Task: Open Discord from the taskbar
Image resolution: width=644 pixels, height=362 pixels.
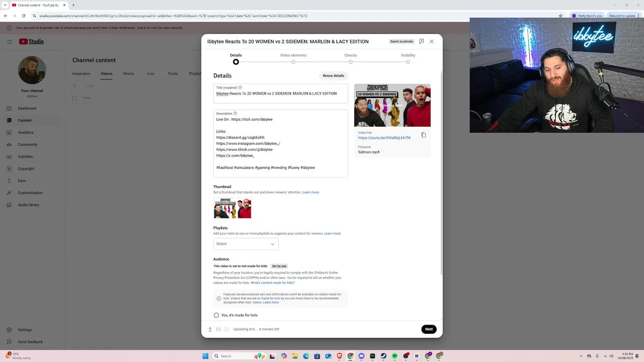Action: [x=361, y=356]
